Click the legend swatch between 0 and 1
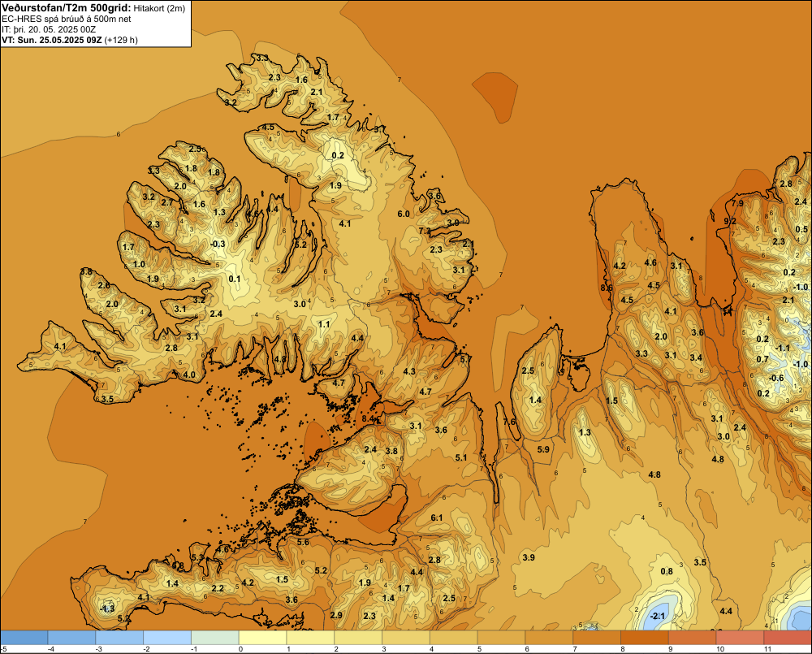This screenshot has width=812, height=654. tap(262, 637)
